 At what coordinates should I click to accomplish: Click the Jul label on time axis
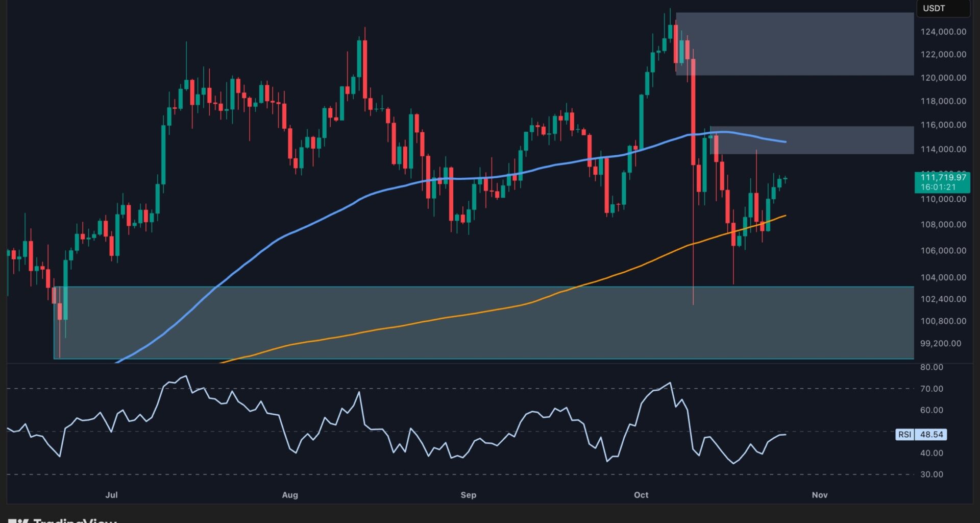(111, 495)
